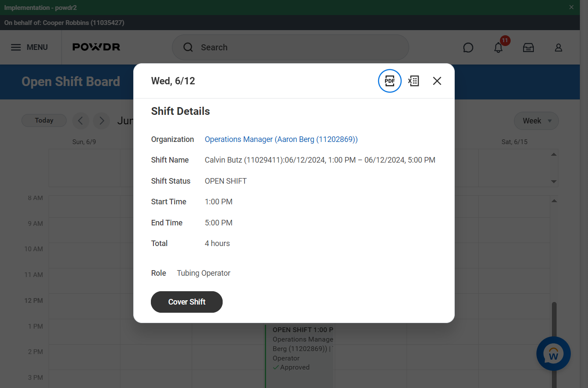Close the Shift Details dialog
Screen dimensions: 588x388
tap(437, 81)
